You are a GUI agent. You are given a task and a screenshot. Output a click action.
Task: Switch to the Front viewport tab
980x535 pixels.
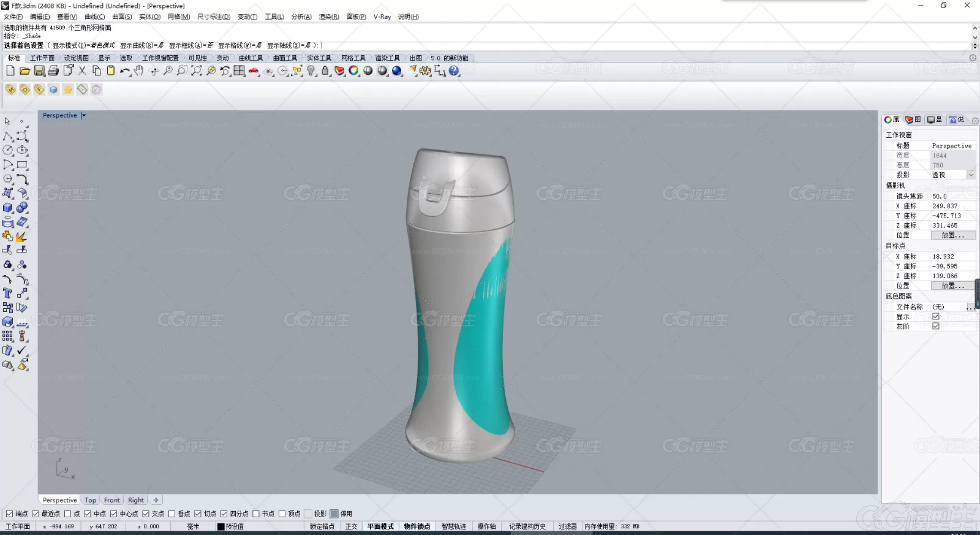pos(111,500)
